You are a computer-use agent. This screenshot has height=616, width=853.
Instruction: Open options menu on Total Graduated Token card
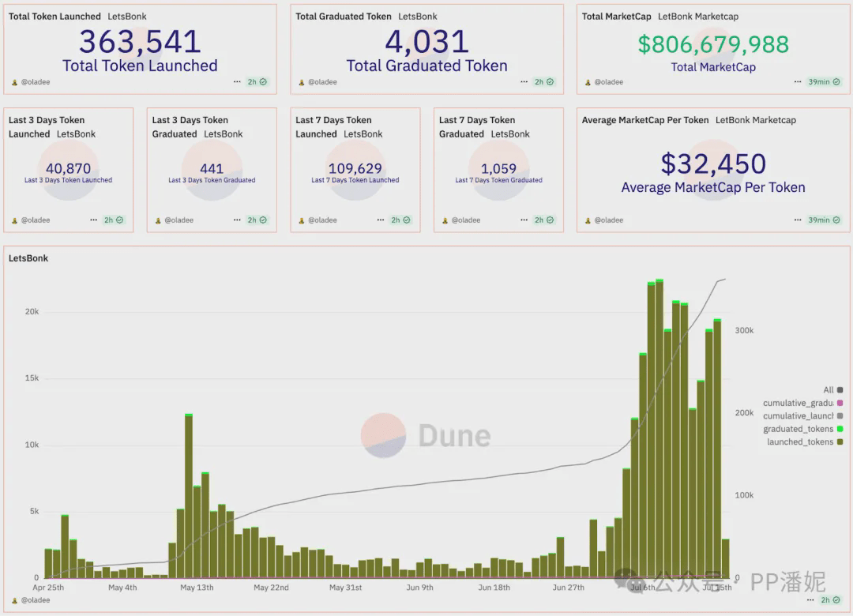(x=524, y=81)
